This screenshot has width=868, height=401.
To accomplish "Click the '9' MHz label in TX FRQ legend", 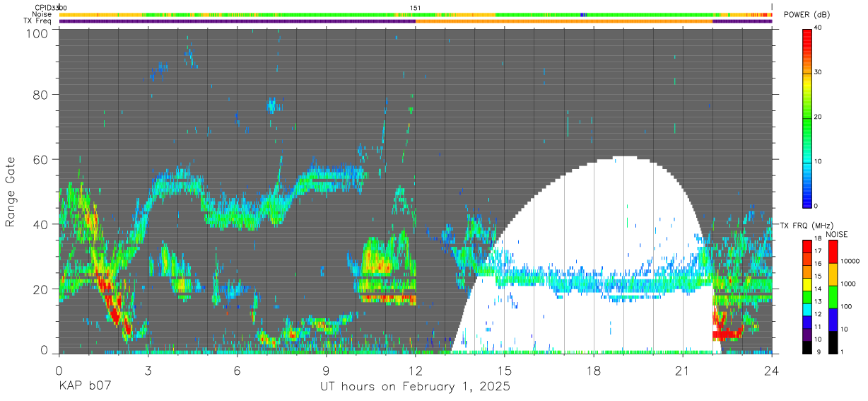I will (819, 351).
